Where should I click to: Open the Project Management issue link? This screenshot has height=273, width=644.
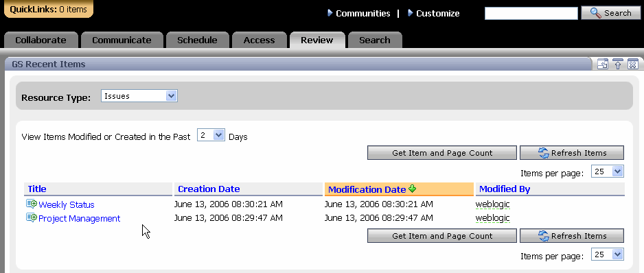coord(79,218)
